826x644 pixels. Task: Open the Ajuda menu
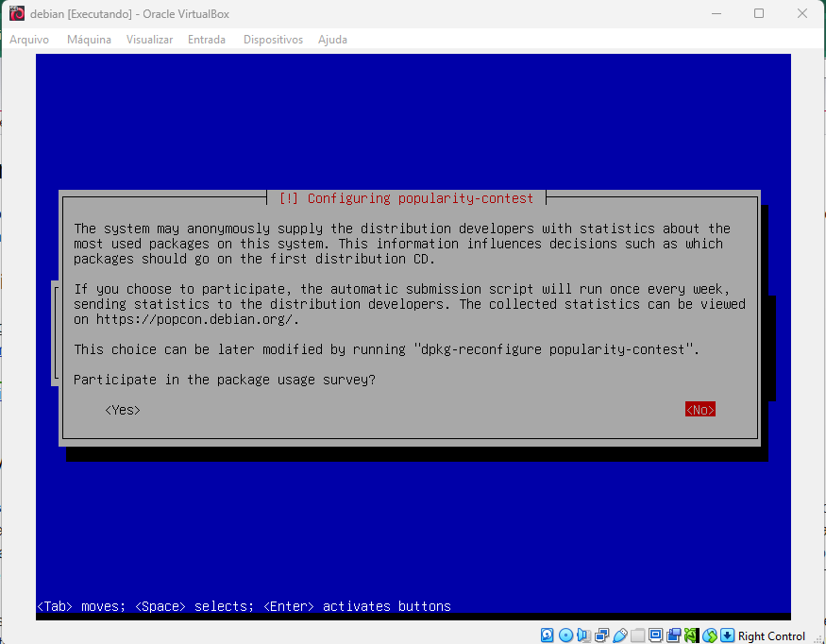[332, 40]
